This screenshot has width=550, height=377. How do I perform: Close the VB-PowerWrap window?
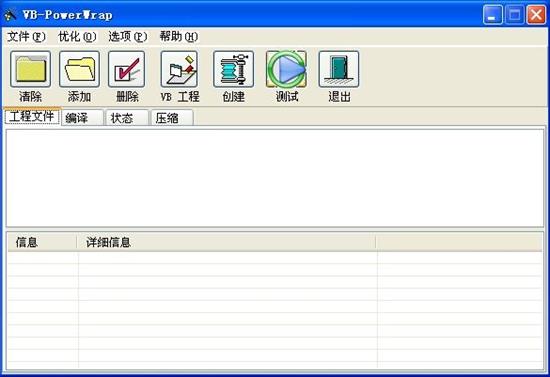pyautogui.click(x=537, y=15)
